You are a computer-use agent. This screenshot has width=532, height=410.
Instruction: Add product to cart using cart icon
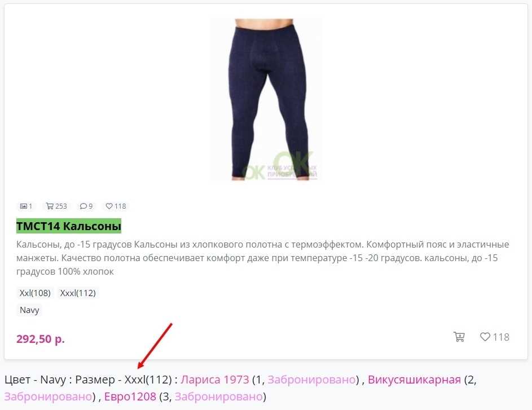pyautogui.click(x=459, y=337)
